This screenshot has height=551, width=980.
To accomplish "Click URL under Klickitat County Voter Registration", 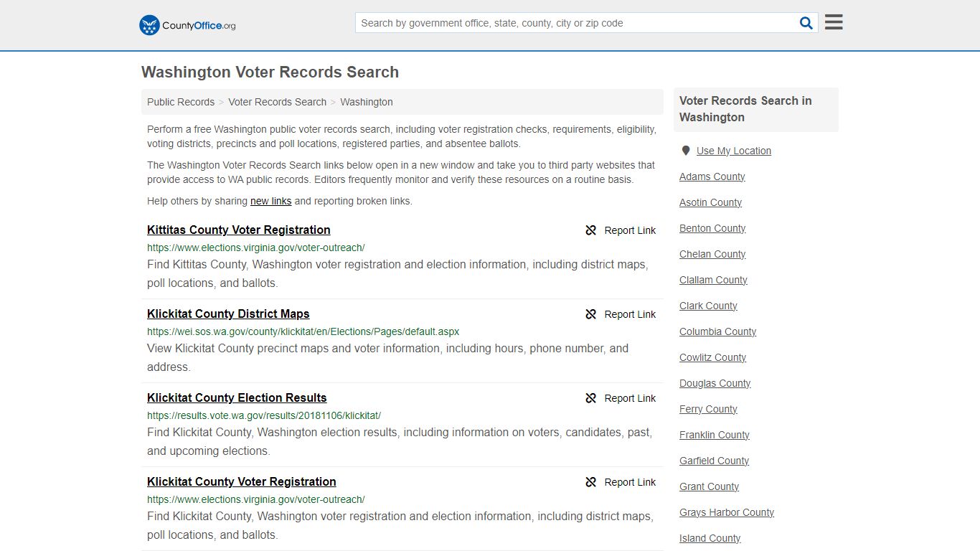I will coord(256,499).
